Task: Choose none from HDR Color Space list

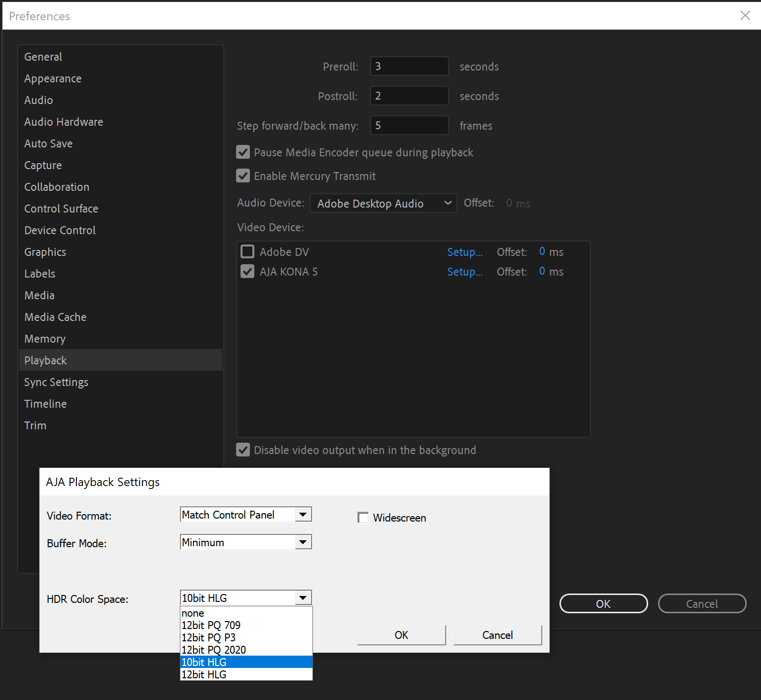Action: point(246,613)
